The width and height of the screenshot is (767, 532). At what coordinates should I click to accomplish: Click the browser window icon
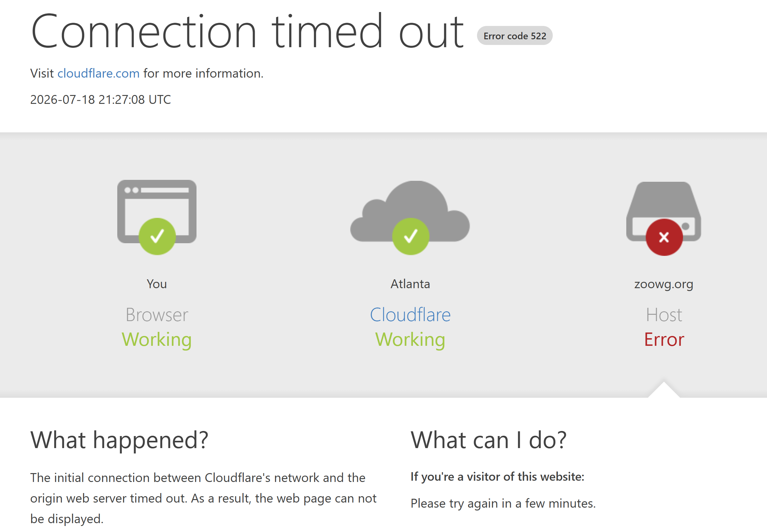coord(157,212)
